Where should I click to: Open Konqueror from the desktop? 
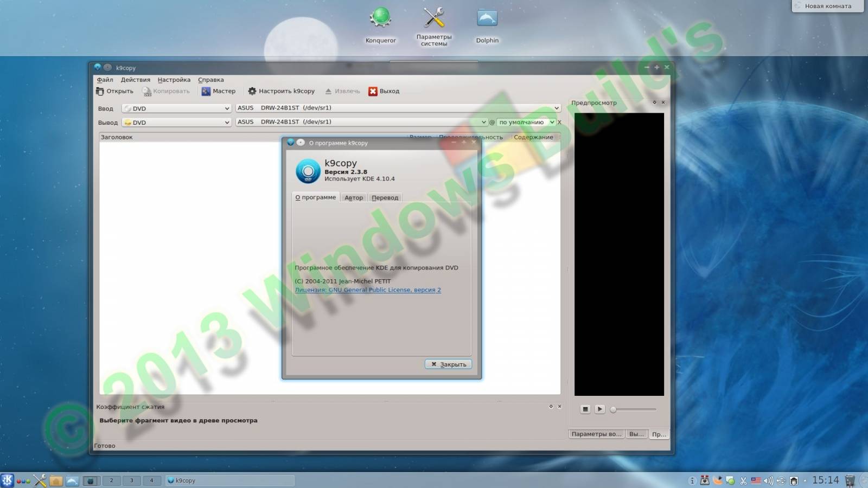(x=380, y=25)
